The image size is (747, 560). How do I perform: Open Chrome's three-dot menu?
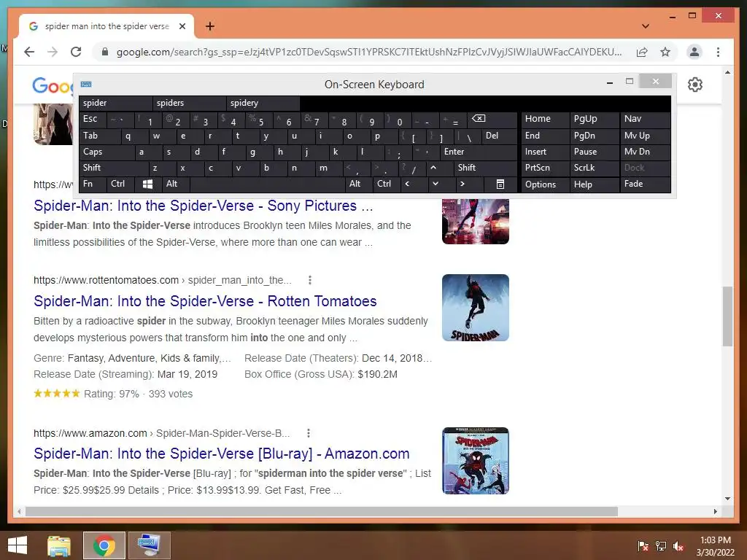click(x=718, y=52)
